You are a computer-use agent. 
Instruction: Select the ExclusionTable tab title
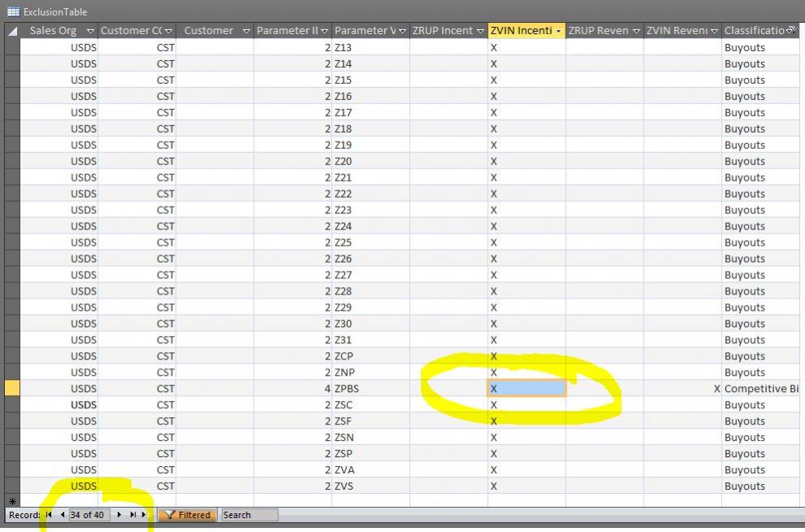(55, 12)
